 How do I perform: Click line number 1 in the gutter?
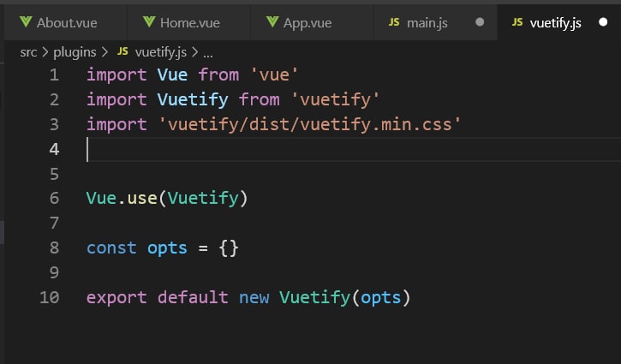point(54,75)
